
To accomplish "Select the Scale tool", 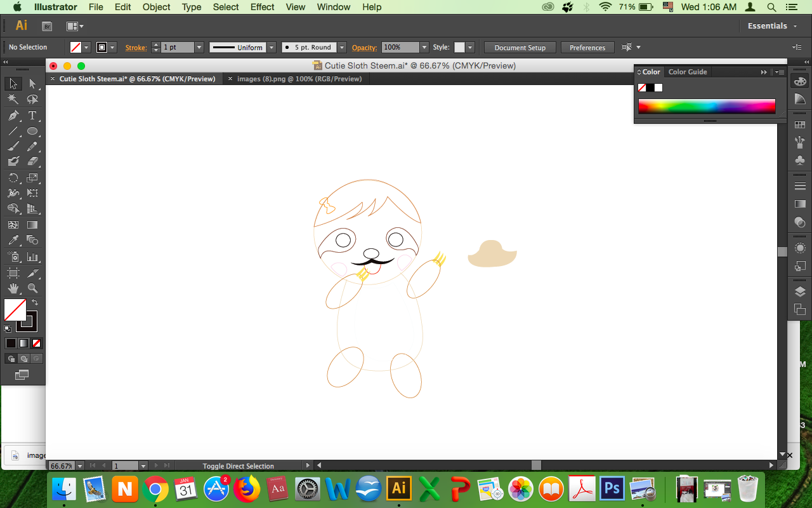I will point(32,178).
